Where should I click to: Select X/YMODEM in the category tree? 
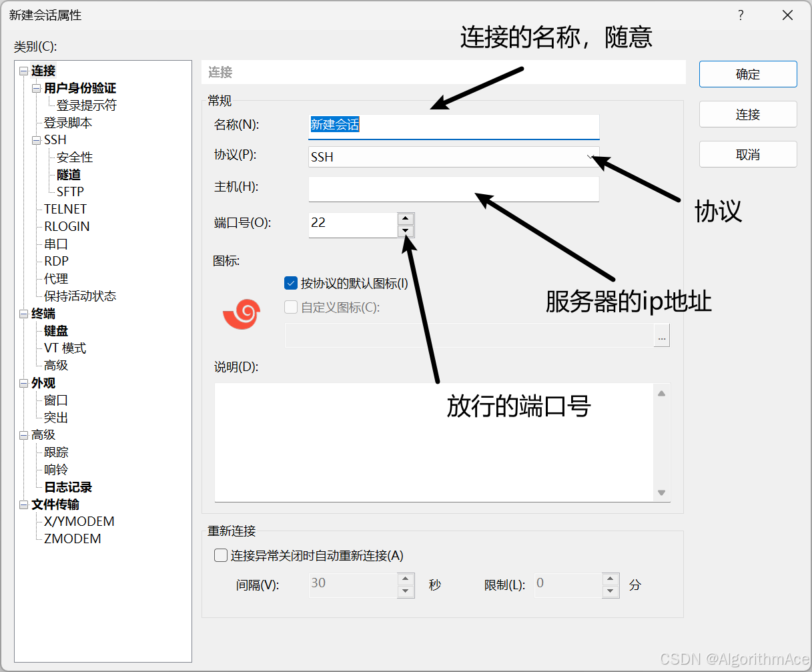tap(79, 521)
